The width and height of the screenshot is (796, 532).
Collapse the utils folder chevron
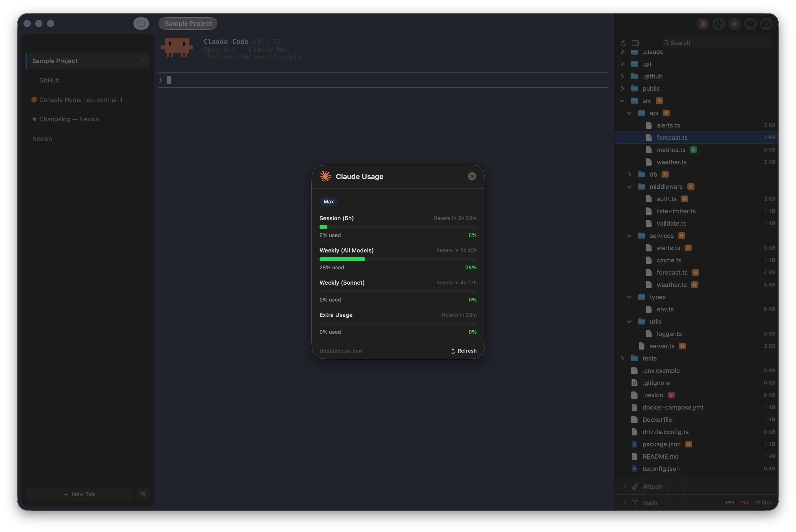[629, 322]
